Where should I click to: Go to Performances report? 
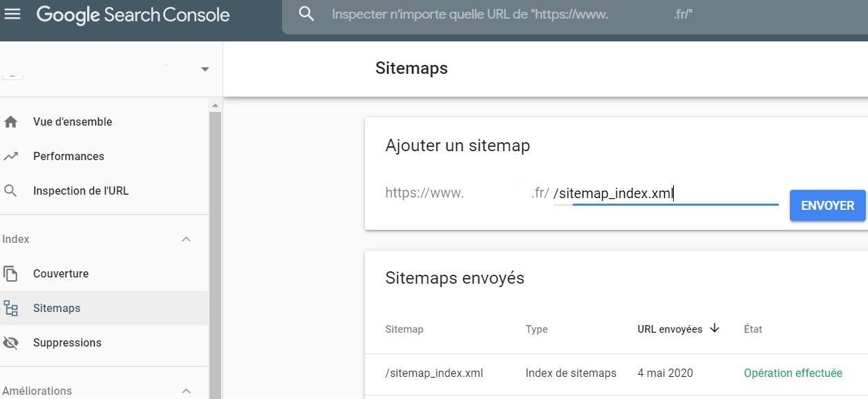[x=68, y=156]
